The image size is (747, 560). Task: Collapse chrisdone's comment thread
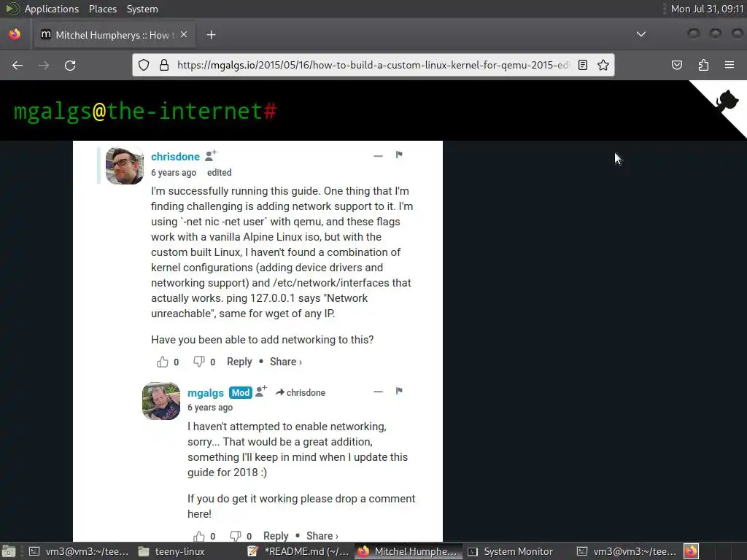tap(379, 156)
